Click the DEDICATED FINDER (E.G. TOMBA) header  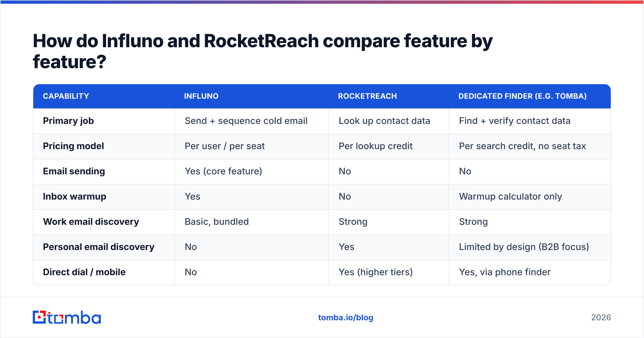pyautogui.click(x=522, y=96)
